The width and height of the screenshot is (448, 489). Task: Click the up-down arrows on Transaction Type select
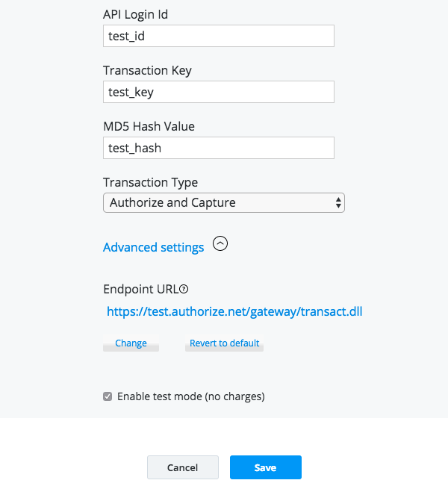(x=338, y=202)
